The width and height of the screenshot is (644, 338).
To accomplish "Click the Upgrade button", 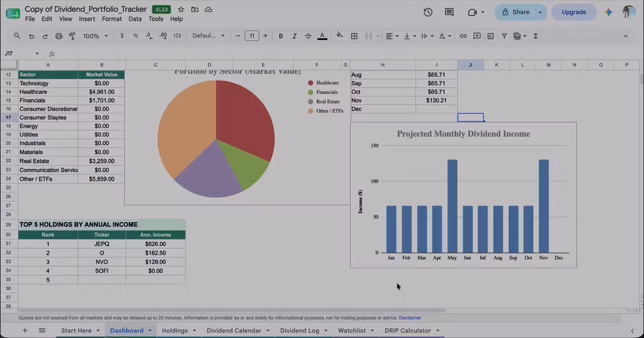I will 574,12.
